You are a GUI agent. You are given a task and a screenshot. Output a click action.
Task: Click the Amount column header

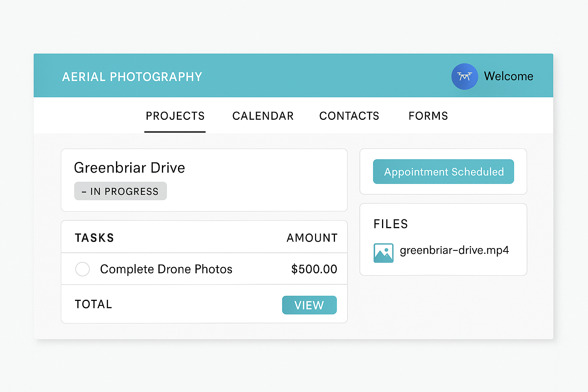312,238
